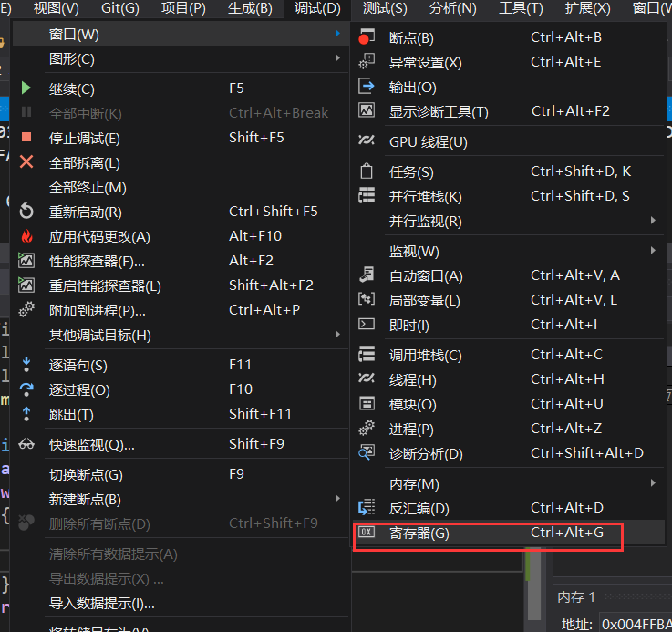
Task: Open the 视图(V) menu
Action: pos(57,8)
